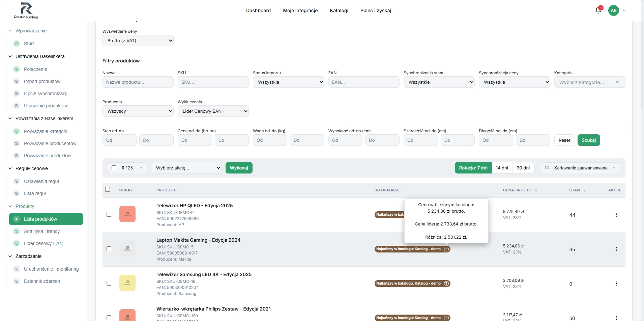Screen dimensions: 644x321
Task: Focus the Nazwa produktu input field
Action: (138, 82)
